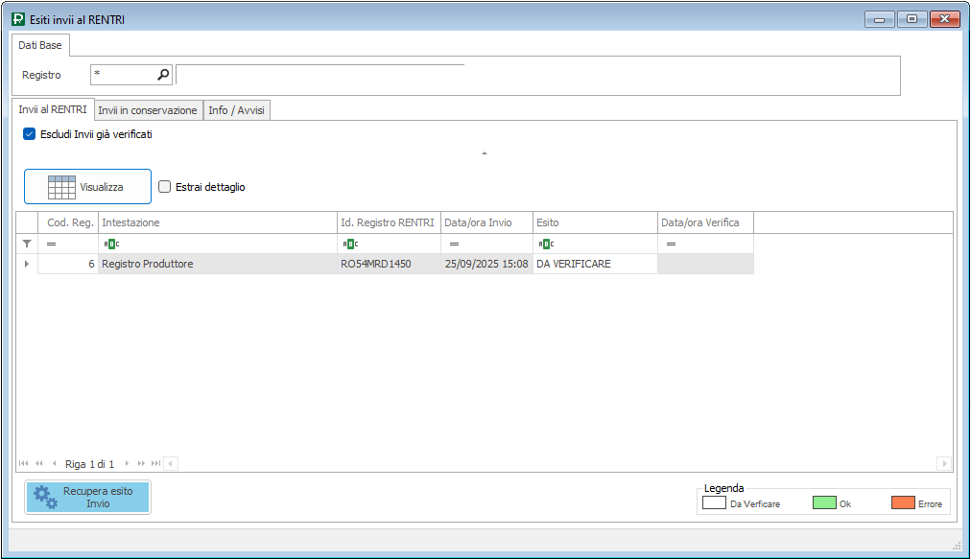
Task: Click the Id. Registro RENTRI filter operator icon
Action: click(x=350, y=245)
